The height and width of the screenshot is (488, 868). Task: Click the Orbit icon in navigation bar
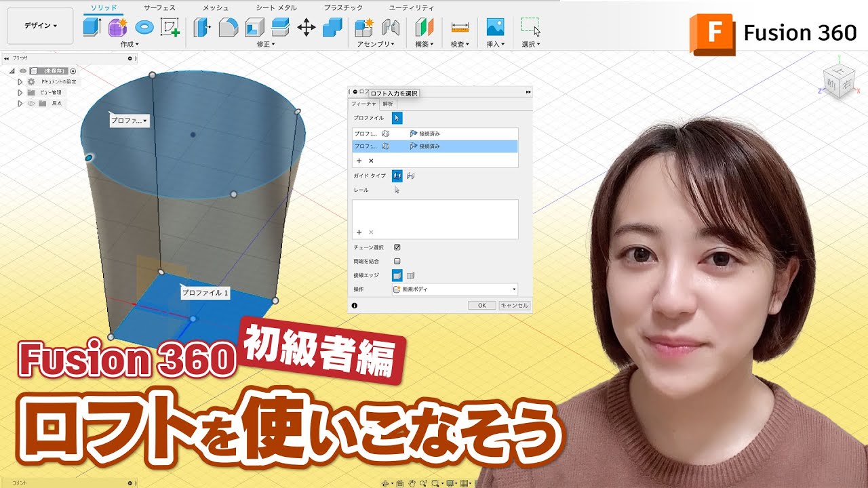[385, 483]
